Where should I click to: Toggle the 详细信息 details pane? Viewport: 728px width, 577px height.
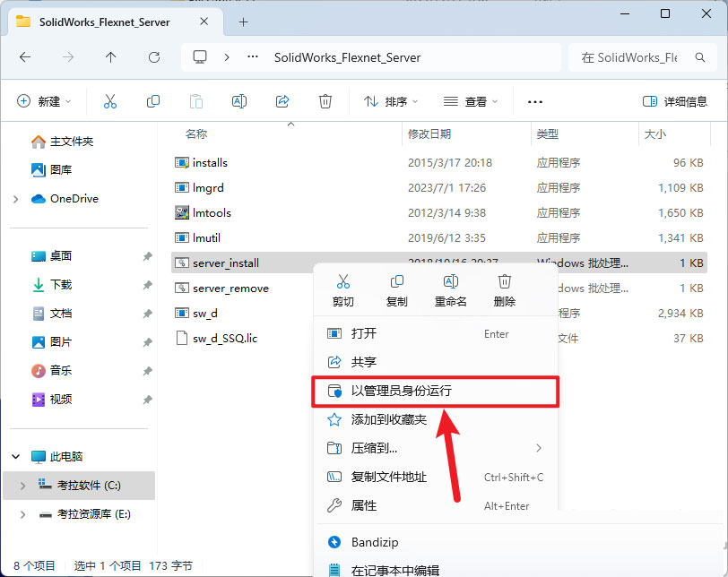pos(675,101)
